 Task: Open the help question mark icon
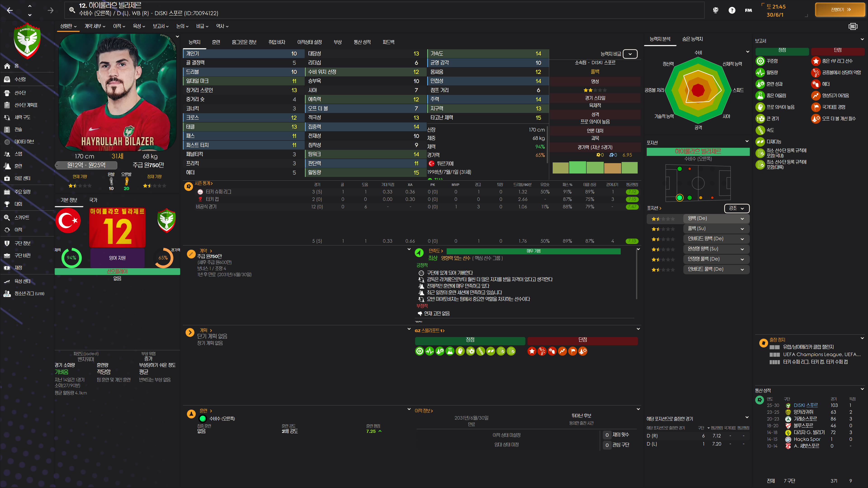(731, 10)
